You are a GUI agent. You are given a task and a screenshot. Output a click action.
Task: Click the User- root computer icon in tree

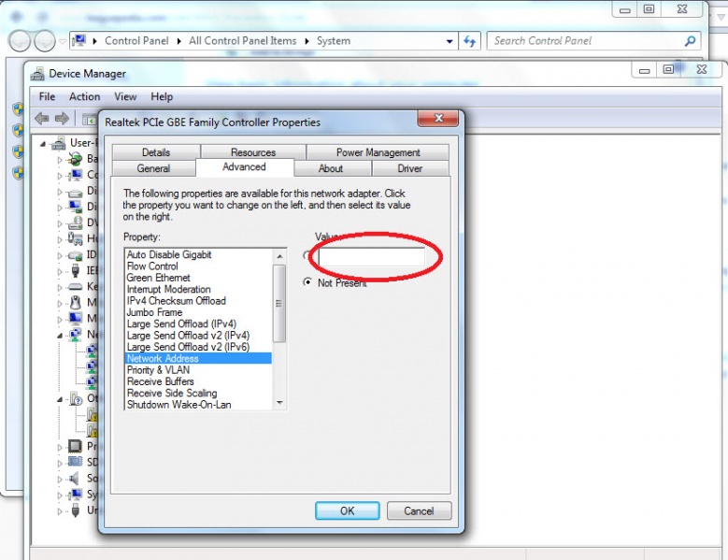(59, 143)
